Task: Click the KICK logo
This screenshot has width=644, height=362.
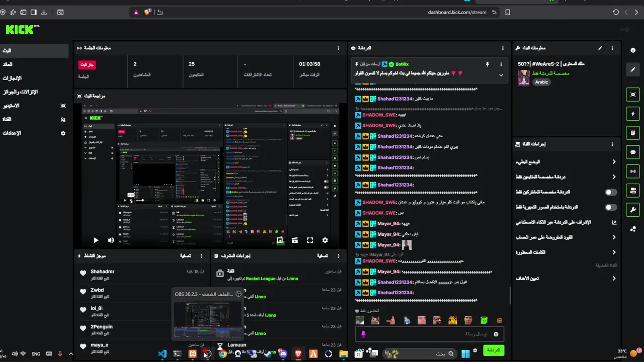Action: [22, 30]
